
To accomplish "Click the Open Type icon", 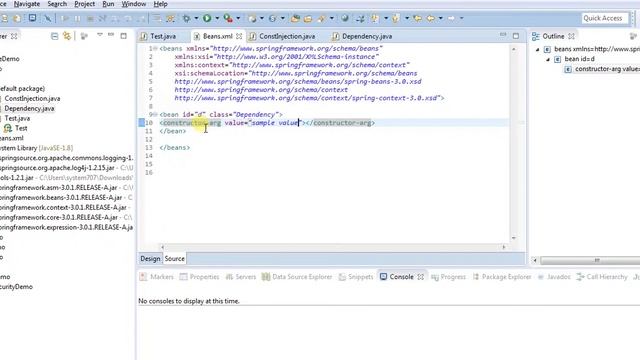I will point(295,18).
